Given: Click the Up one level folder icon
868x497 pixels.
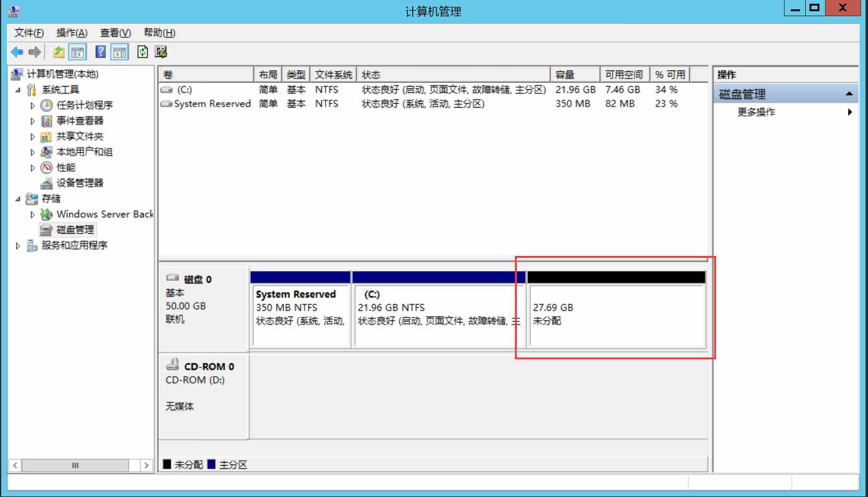Looking at the screenshot, I should pyautogui.click(x=59, y=52).
